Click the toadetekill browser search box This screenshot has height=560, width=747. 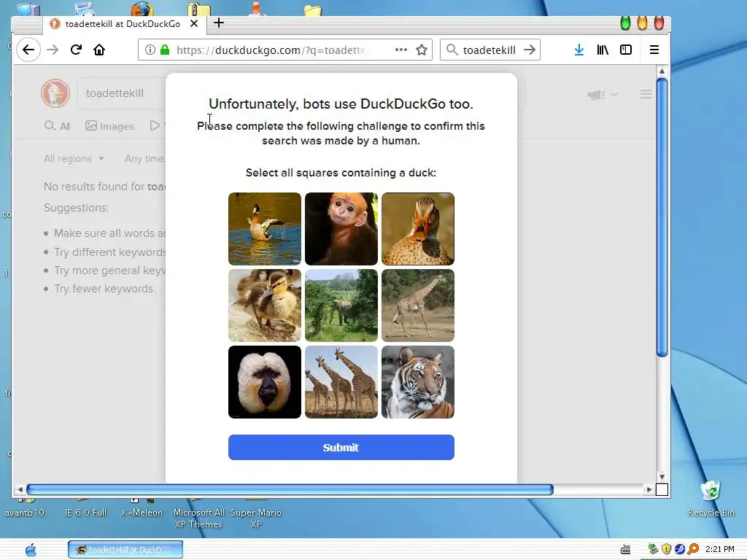[x=489, y=50]
